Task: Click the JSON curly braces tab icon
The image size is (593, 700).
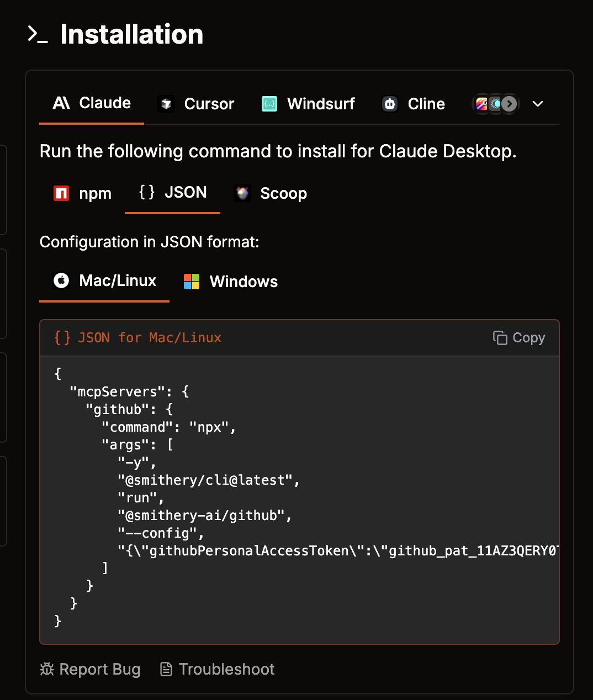Action: point(147,192)
